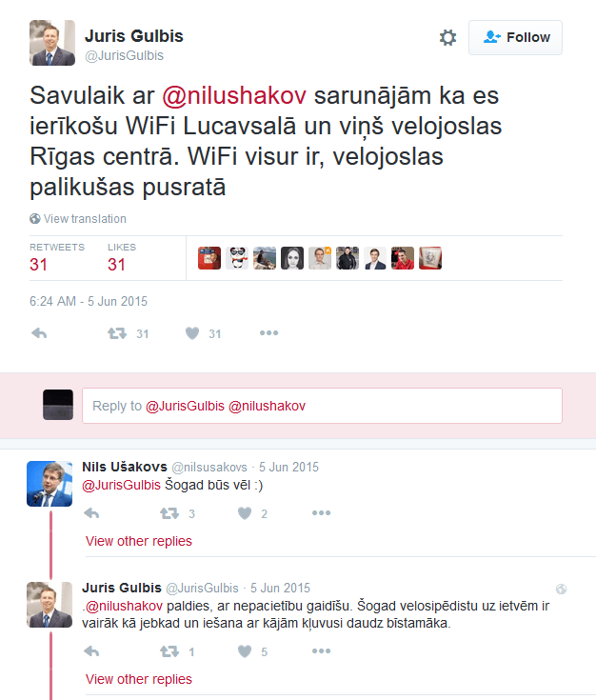This screenshot has height=700, width=596.
Task: Like the main tweet using the heart icon
Action: click(192, 333)
